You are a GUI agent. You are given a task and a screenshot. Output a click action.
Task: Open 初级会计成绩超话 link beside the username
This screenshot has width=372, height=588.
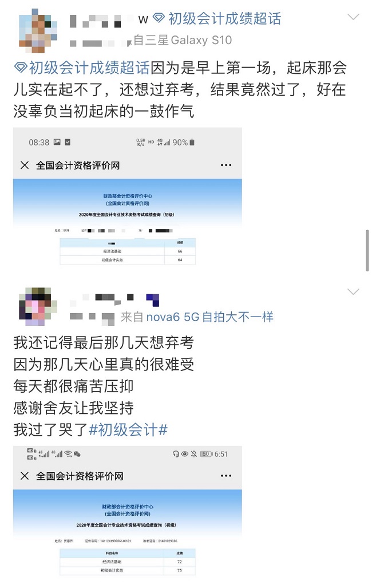[x=224, y=18]
